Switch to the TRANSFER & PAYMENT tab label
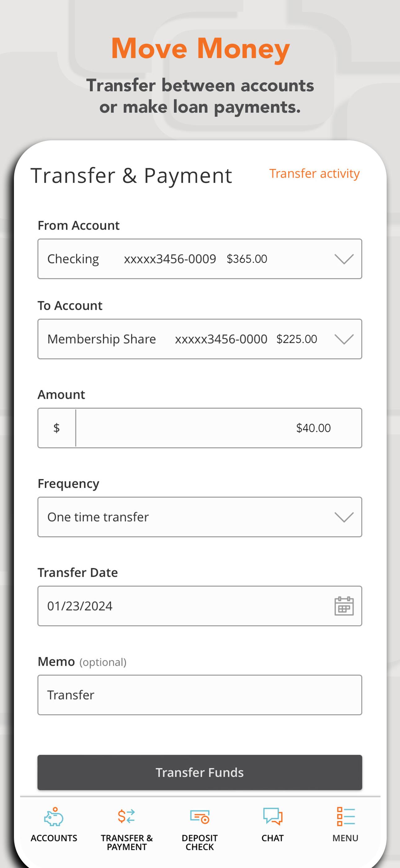The height and width of the screenshot is (868, 400). [x=127, y=843]
